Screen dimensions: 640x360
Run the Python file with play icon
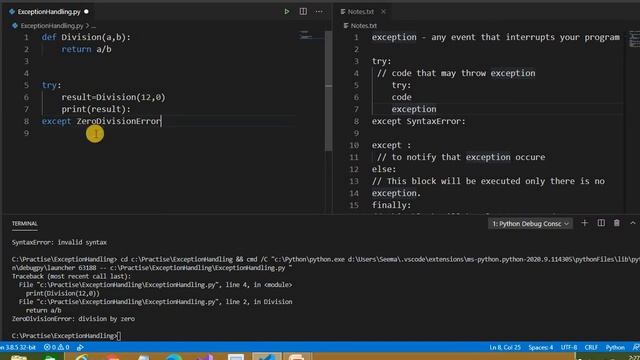[x=287, y=11]
